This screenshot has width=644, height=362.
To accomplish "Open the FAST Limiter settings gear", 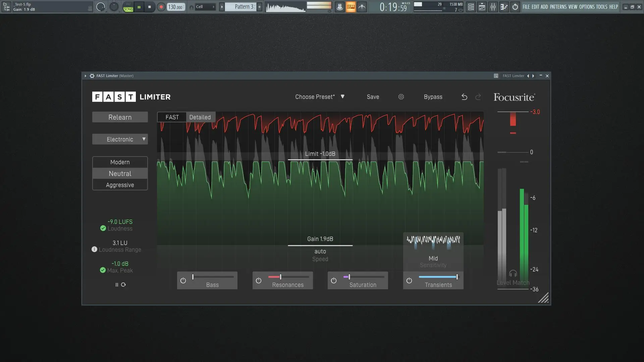I will coord(401,97).
